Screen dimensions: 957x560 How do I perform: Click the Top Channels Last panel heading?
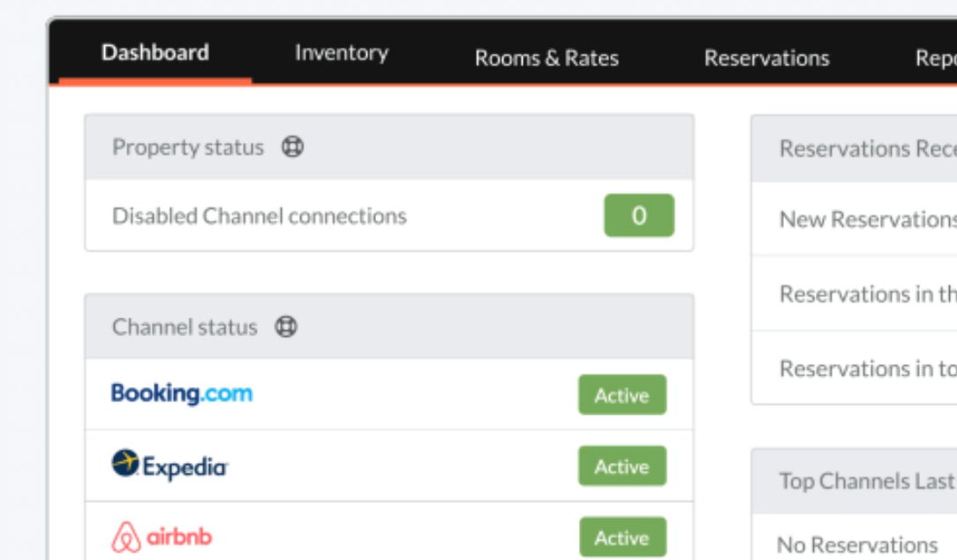point(867,481)
